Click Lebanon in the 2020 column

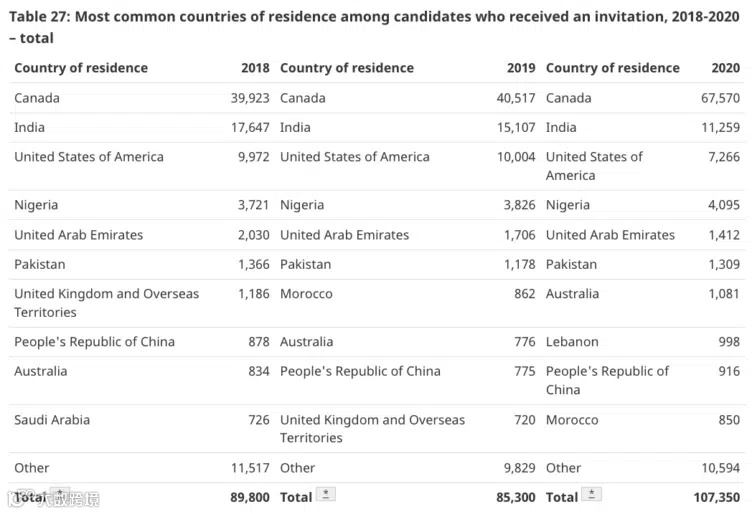(572, 341)
